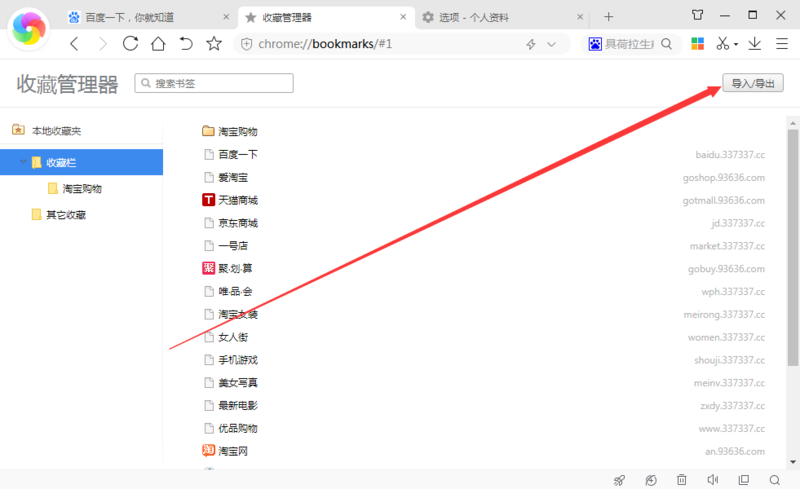This screenshot has height=489, width=800.
Task: Open screenshot tool dropdown arrow
Action: (736, 44)
